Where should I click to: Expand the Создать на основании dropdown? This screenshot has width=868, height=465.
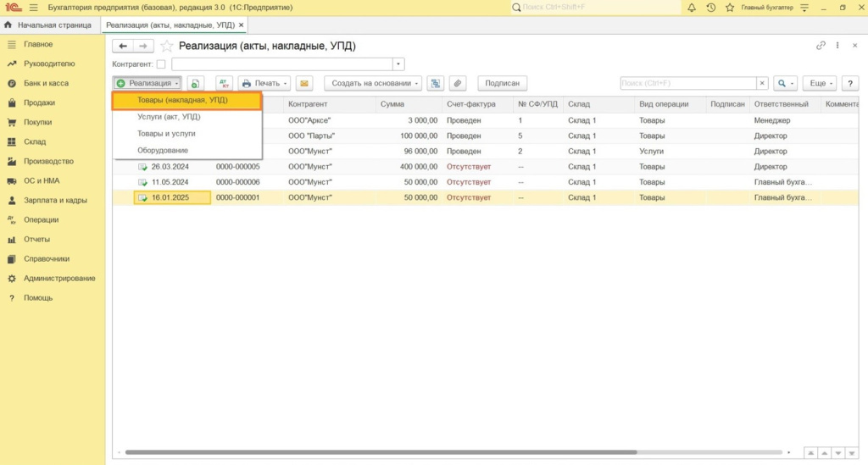pyautogui.click(x=376, y=83)
